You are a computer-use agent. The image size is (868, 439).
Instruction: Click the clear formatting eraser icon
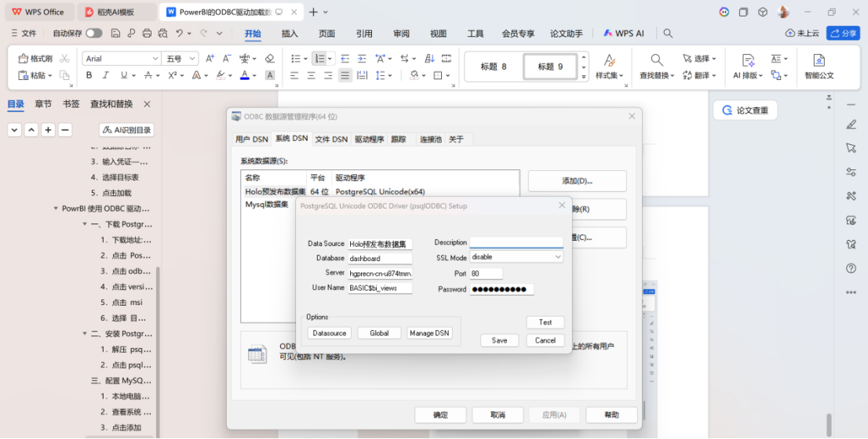pos(270,58)
